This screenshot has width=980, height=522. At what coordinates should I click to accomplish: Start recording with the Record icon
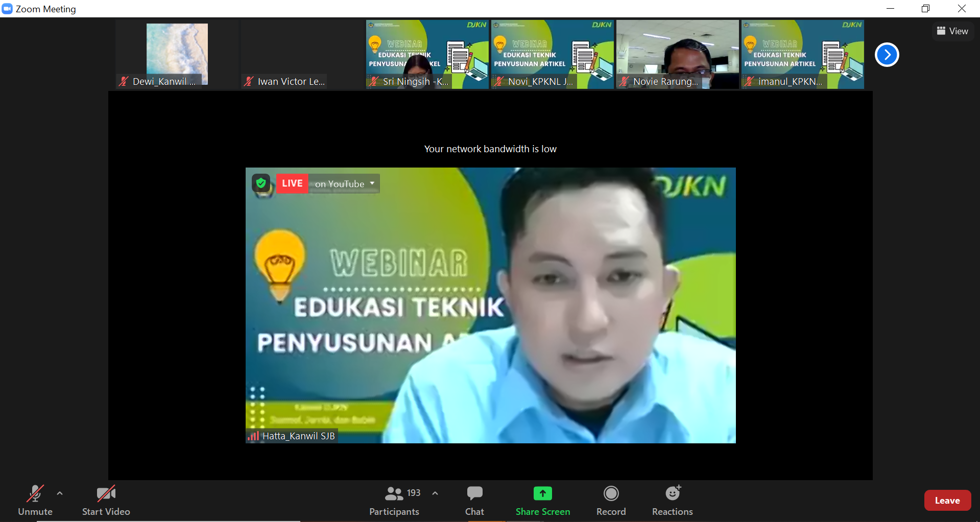click(611, 493)
